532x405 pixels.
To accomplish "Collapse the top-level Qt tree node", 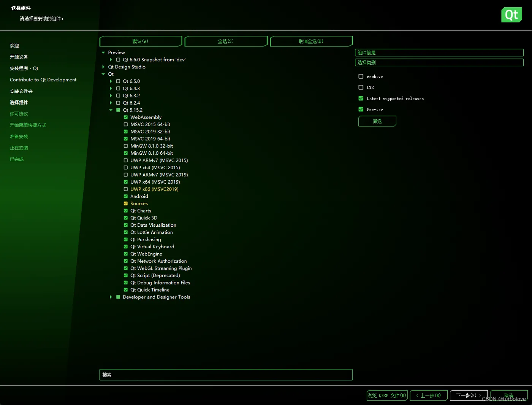I will coord(103,74).
